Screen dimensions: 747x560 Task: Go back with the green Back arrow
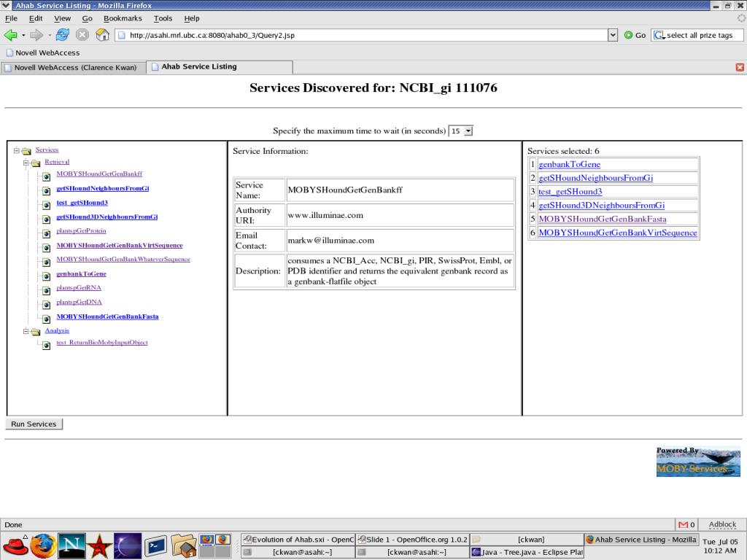[10, 35]
